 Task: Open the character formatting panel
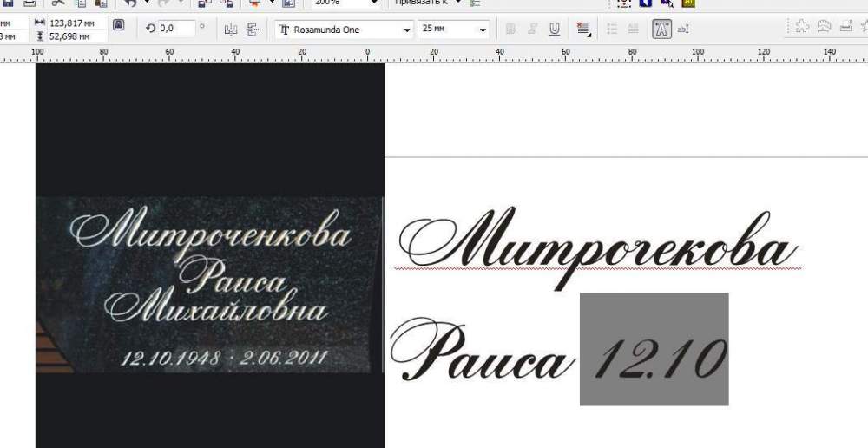coord(661,29)
